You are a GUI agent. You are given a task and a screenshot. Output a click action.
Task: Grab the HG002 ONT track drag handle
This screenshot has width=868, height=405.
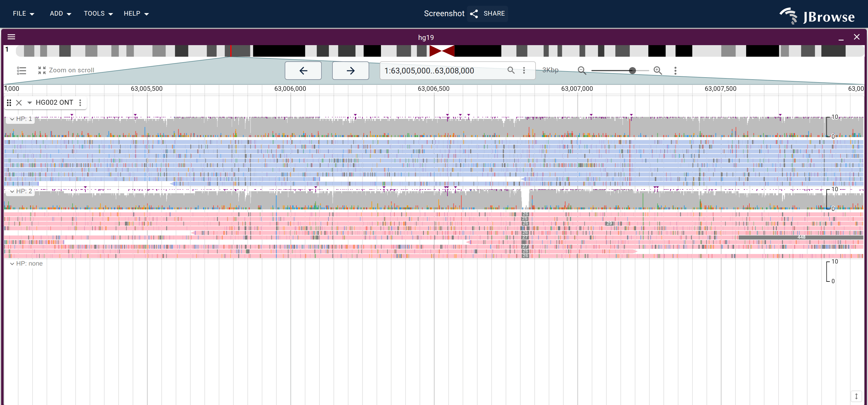(x=9, y=102)
